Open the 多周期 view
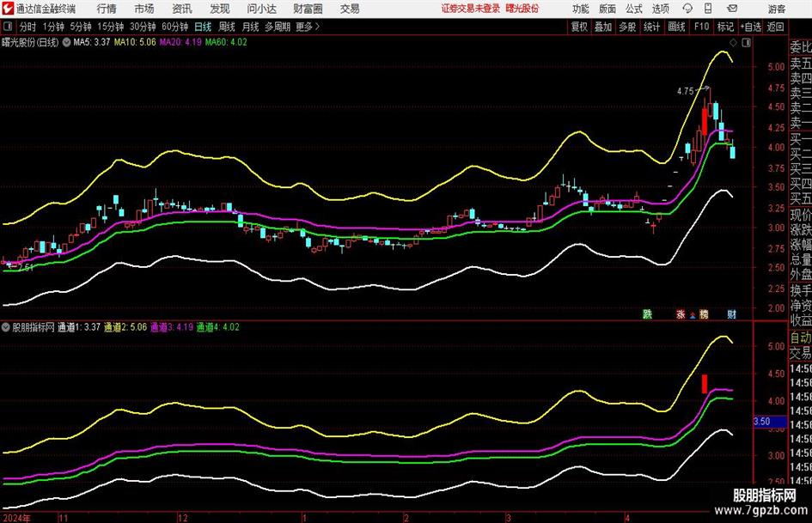This screenshot has width=812, height=523. tap(278, 27)
